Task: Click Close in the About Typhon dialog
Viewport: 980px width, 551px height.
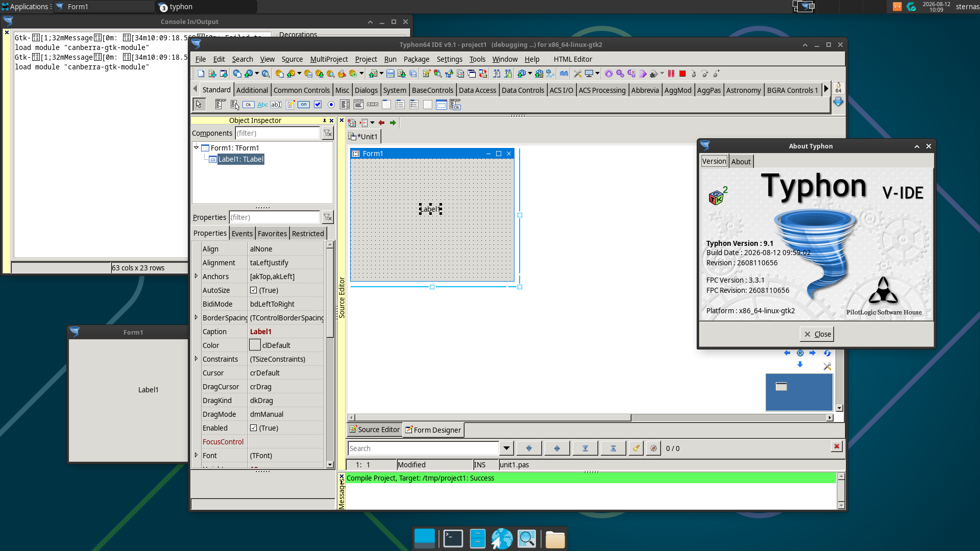Action: tap(817, 334)
